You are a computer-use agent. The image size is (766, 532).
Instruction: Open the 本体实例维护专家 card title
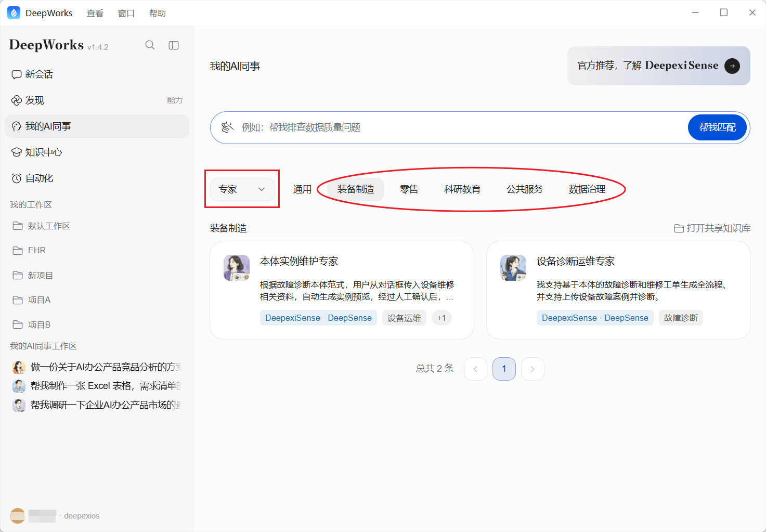click(299, 261)
